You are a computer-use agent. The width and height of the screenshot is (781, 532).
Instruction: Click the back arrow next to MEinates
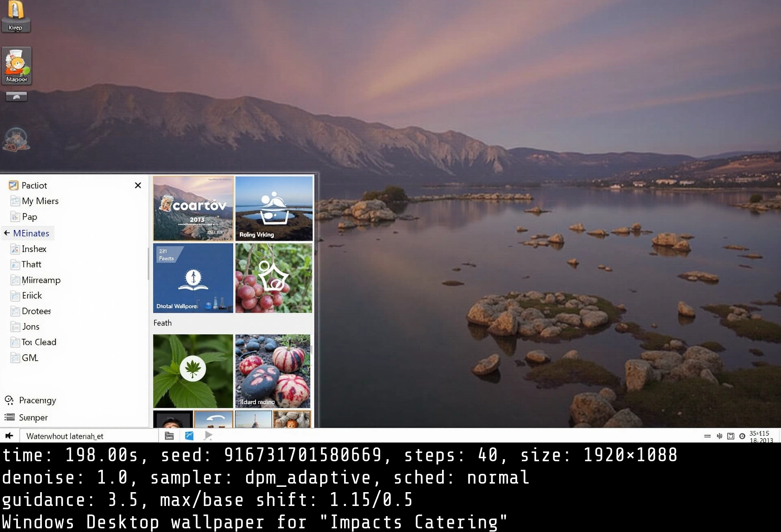click(x=6, y=233)
